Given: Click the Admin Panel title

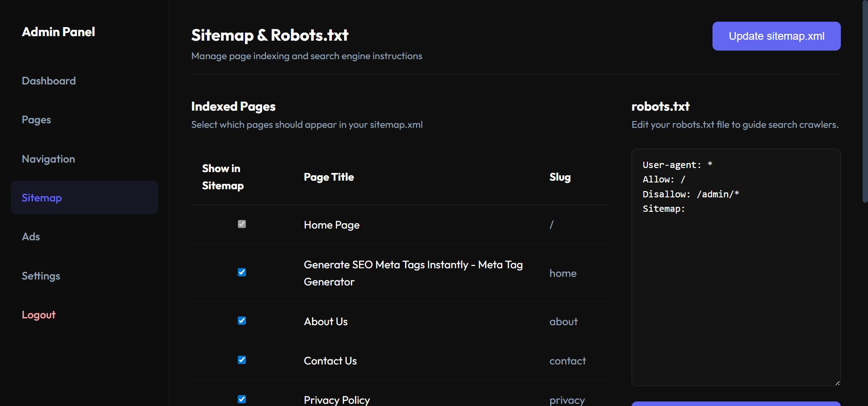Looking at the screenshot, I should (58, 32).
